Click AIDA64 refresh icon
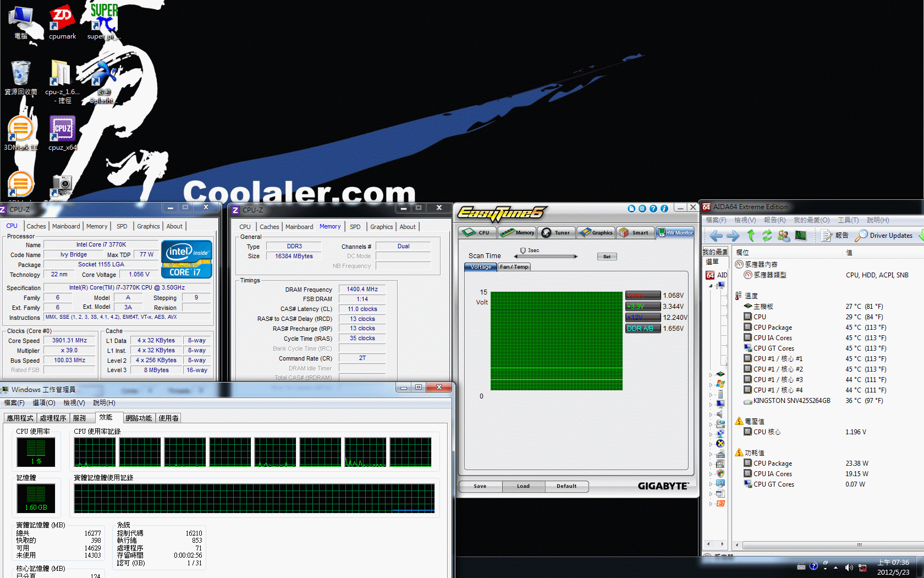This screenshot has width=924, height=578. pyautogui.click(x=767, y=236)
